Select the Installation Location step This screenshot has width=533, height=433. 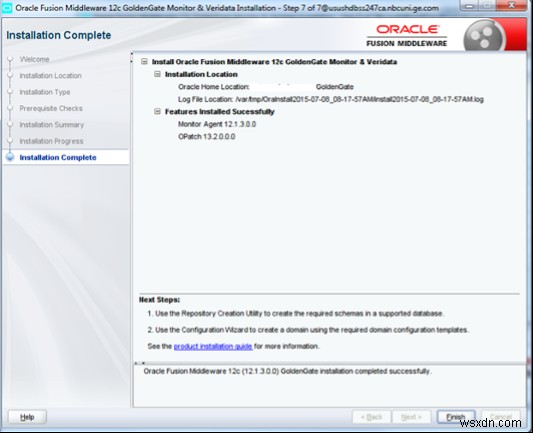click(x=50, y=75)
